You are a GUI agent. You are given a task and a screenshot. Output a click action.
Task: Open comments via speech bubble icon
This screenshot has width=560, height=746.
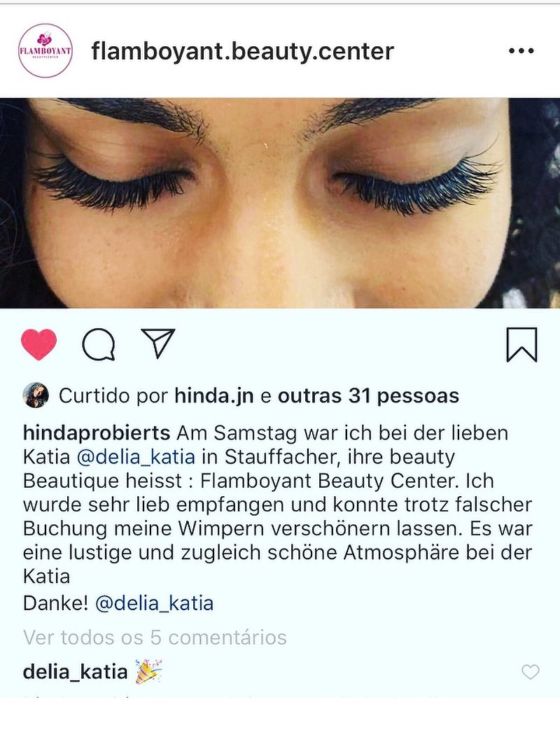(99, 344)
